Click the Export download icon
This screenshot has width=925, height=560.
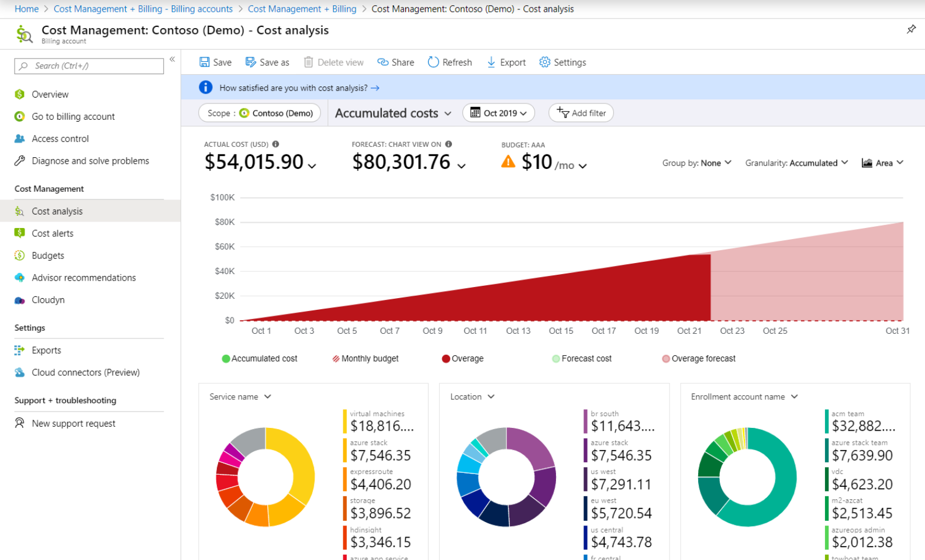click(x=491, y=63)
